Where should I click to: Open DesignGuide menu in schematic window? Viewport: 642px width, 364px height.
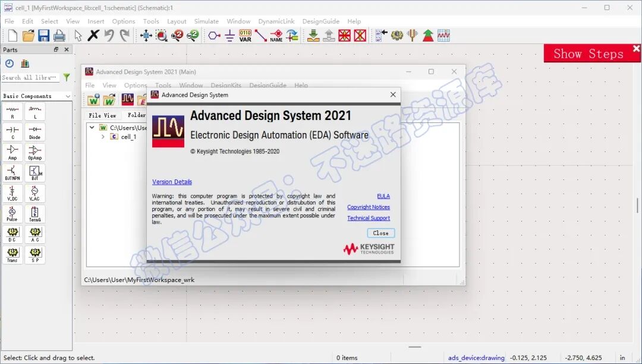(320, 21)
